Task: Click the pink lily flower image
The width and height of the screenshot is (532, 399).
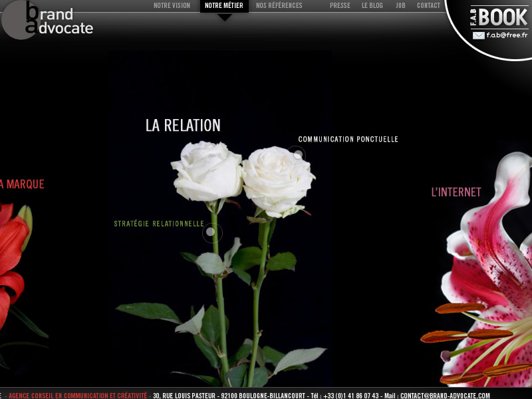Action: tap(481, 271)
